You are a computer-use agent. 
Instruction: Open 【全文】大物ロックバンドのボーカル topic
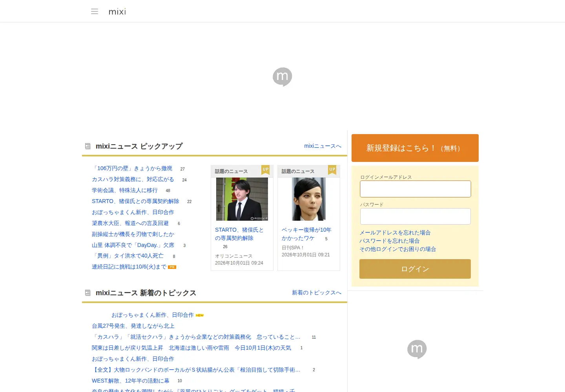pyautogui.click(x=196, y=370)
